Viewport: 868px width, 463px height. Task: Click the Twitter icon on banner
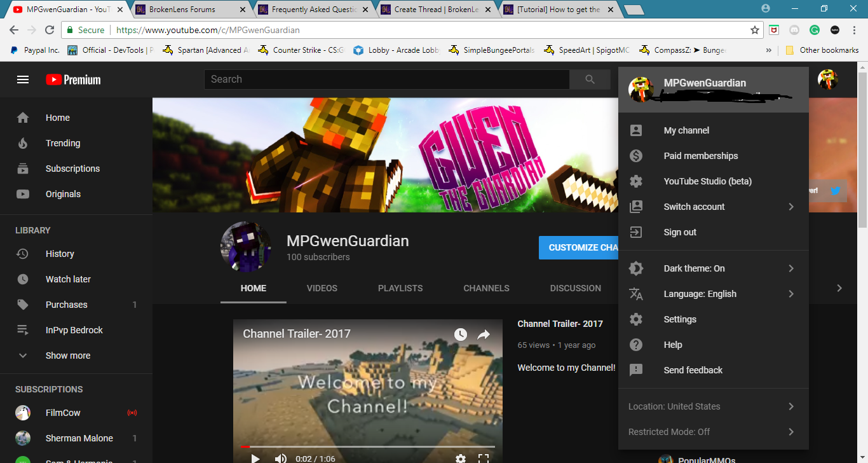tap(836, 190)
